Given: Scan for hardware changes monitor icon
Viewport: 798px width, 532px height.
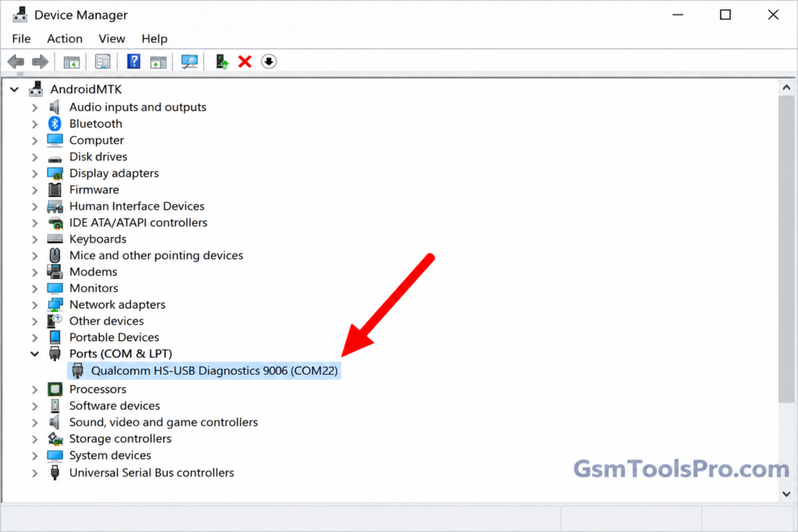Looking at the screenshot, I should pos(189,62).
